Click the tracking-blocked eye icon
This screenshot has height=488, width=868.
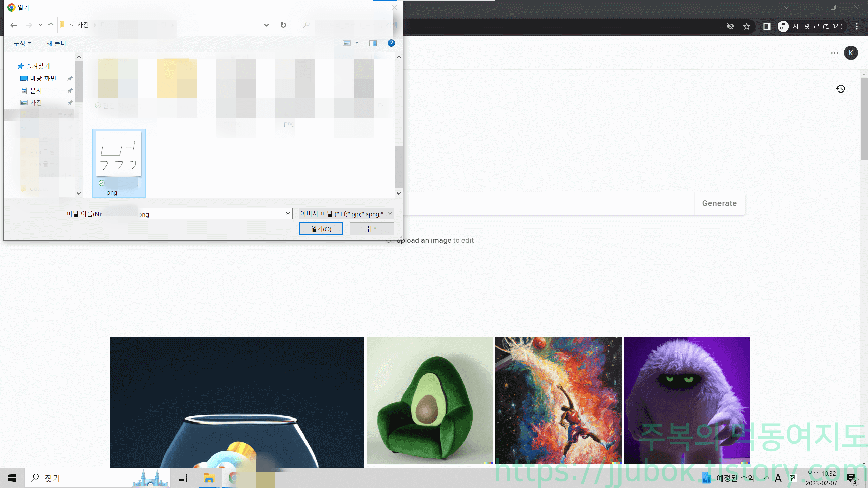[730, 26]
